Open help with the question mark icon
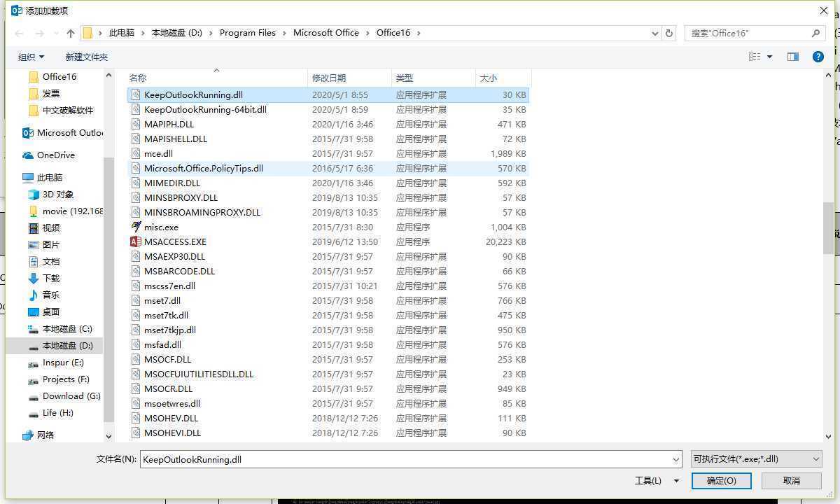 coord(818,57)
